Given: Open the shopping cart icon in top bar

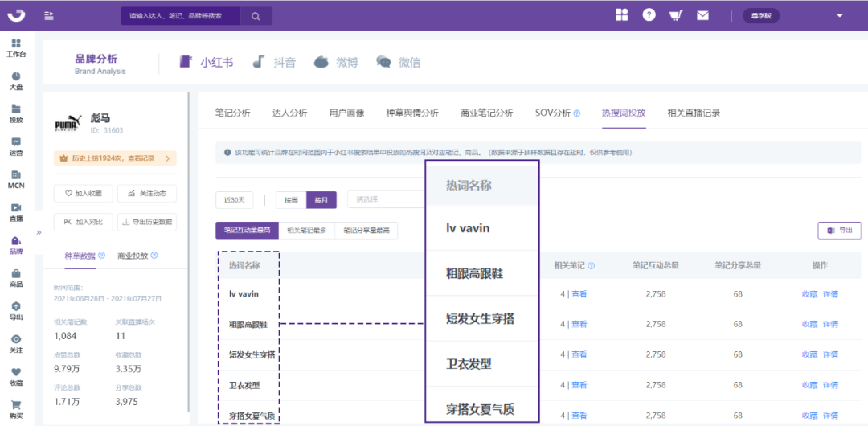Looking at the screenshot, I should click(x=676, y=15).
